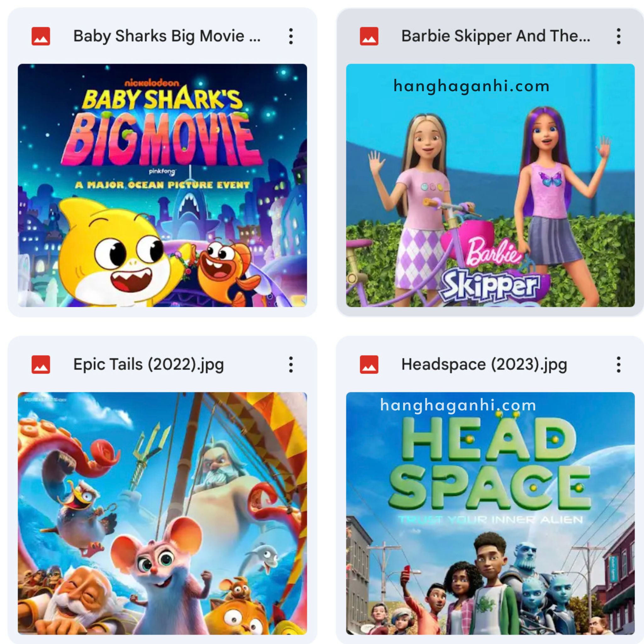Open the Baby Shark's Big Movie poster thumbnail
Screen dimensions: 644x644
coord(162,185)
